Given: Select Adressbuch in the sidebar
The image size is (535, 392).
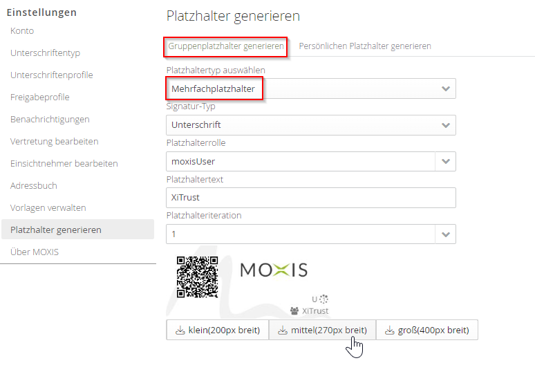Looking at the screenshot, I should tap(34, 186).
